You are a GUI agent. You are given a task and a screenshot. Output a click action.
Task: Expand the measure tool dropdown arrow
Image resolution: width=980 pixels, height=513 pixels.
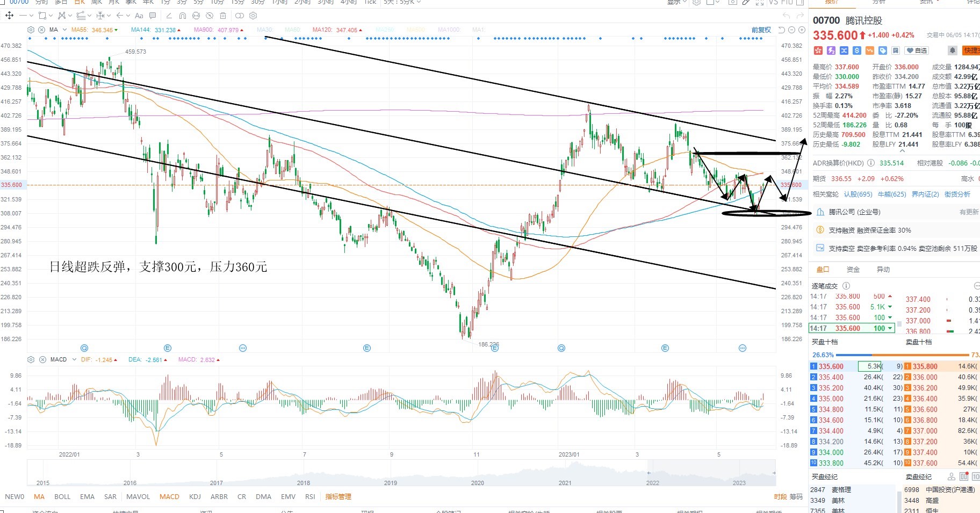(x=108, y=16)
